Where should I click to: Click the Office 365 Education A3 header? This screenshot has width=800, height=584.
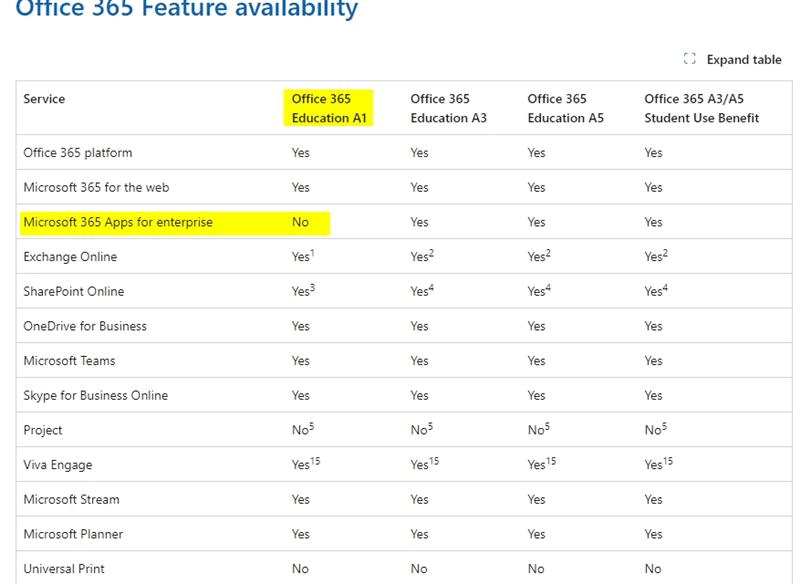coord(448,108)
